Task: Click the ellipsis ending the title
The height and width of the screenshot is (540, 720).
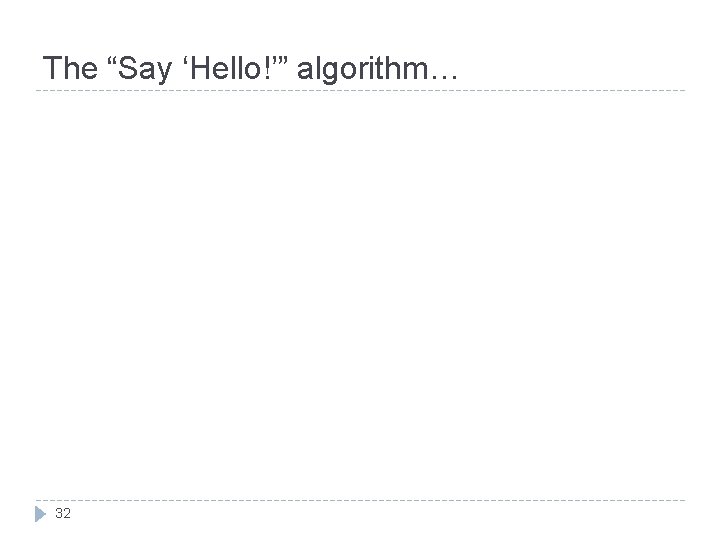Action: [x=444, y=78]
